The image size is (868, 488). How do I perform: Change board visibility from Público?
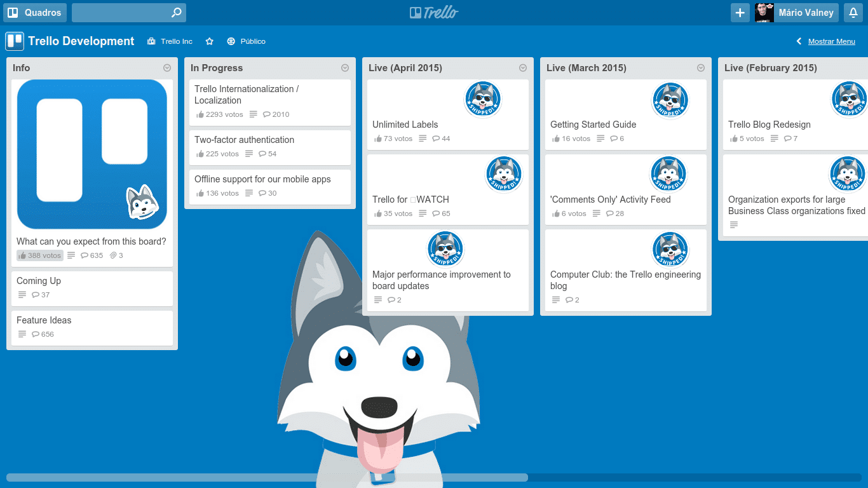[x=247, y=41]
